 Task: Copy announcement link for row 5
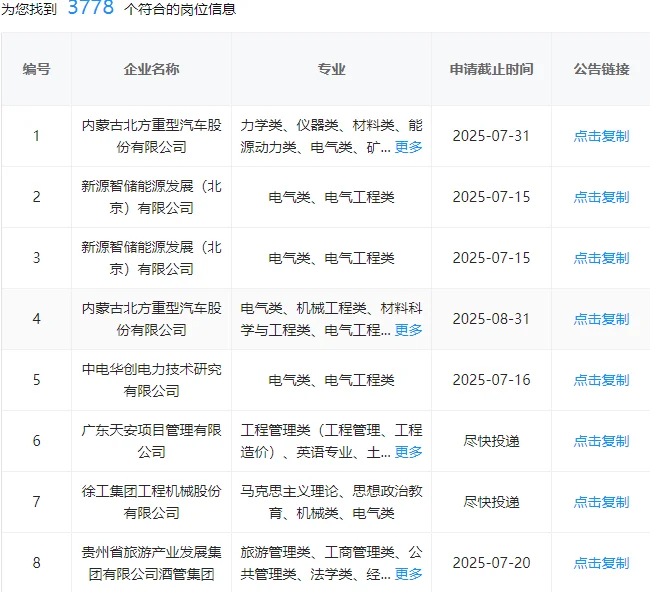pos(601,380)
